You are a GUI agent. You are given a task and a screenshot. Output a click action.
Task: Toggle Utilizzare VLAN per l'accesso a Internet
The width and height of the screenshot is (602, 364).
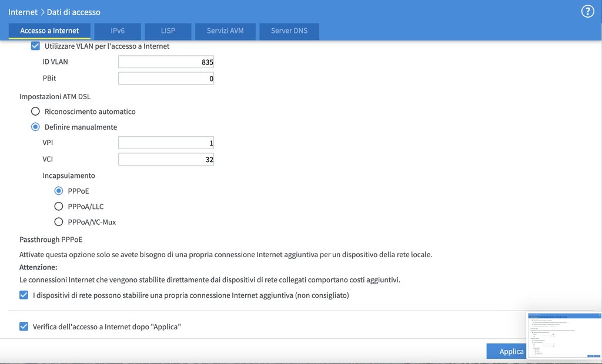click(x=35, y=46)
